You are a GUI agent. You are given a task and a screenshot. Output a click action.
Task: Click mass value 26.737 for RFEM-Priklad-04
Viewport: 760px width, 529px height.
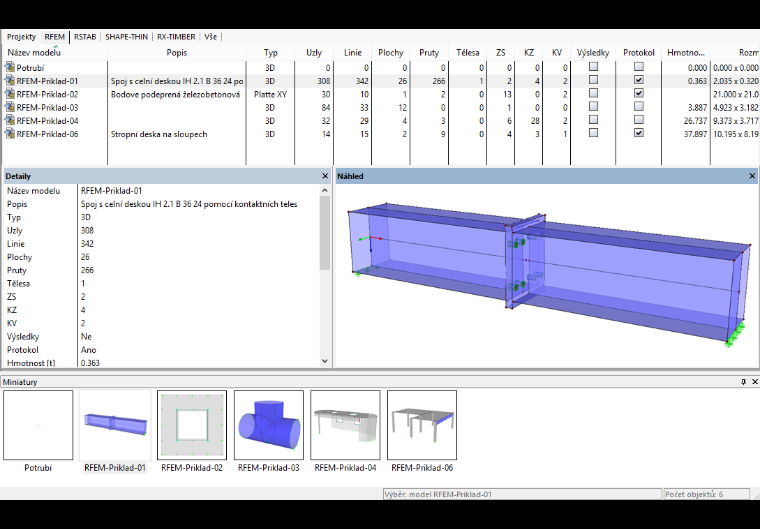[695, 121]
